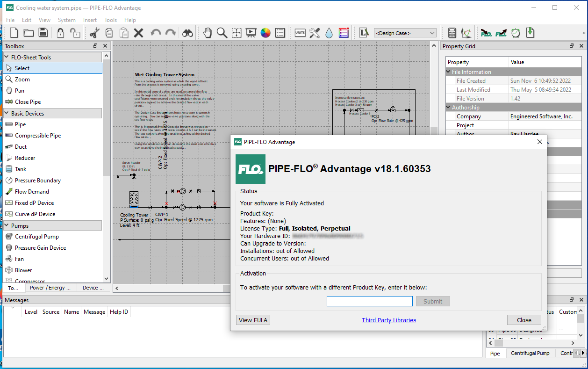Collapse Basic Devices toolbox section

pos(7,114)
